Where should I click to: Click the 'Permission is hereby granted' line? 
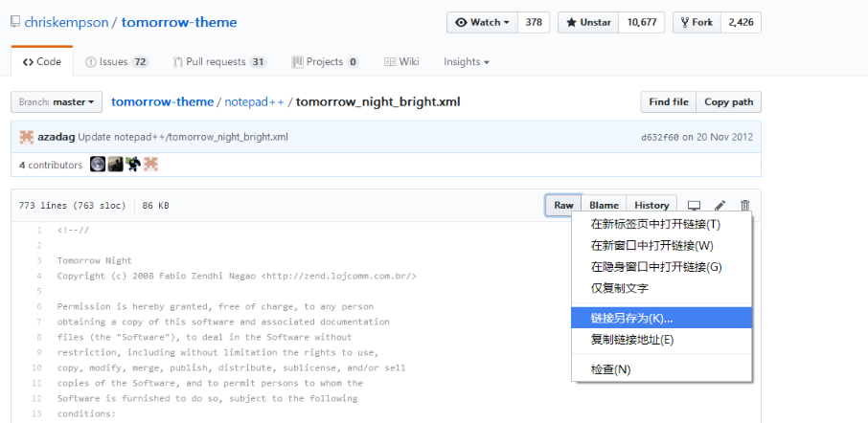click(216, 306)
